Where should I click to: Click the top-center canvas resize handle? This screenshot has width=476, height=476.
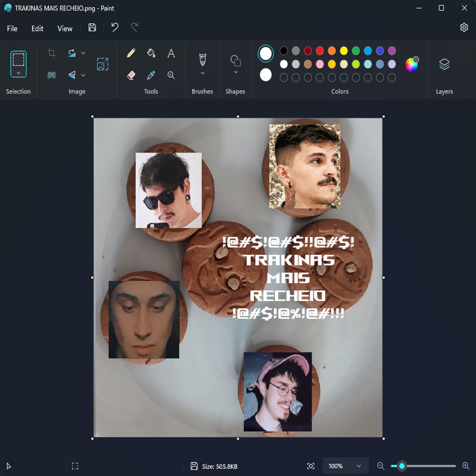(238, 116)
